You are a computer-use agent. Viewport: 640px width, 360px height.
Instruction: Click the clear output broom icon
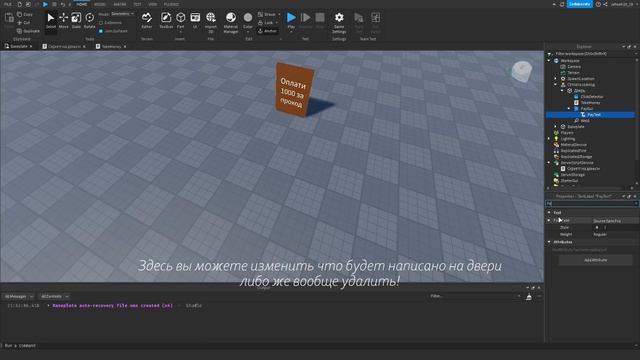coord(529,297)
